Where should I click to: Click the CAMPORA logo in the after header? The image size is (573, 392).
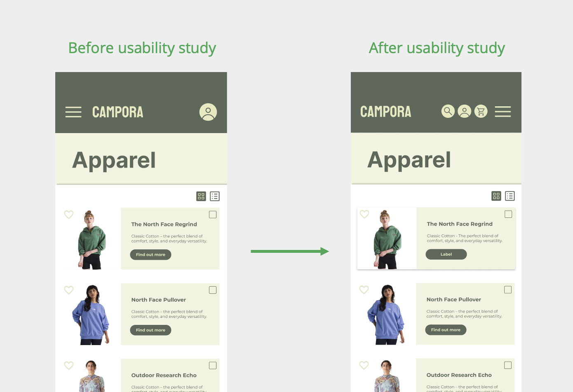click(386, 112)
